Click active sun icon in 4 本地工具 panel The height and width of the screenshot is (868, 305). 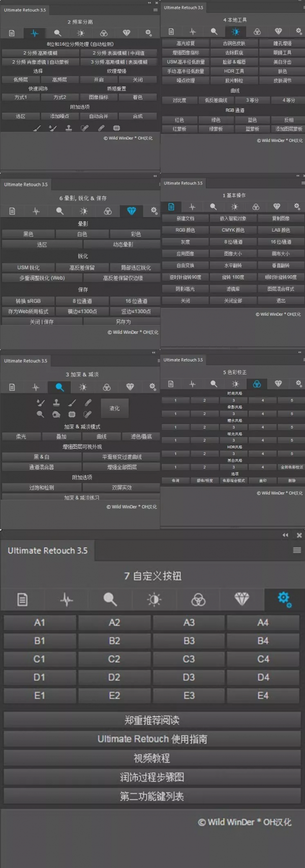pyautogui.click(x=235, y=32)
